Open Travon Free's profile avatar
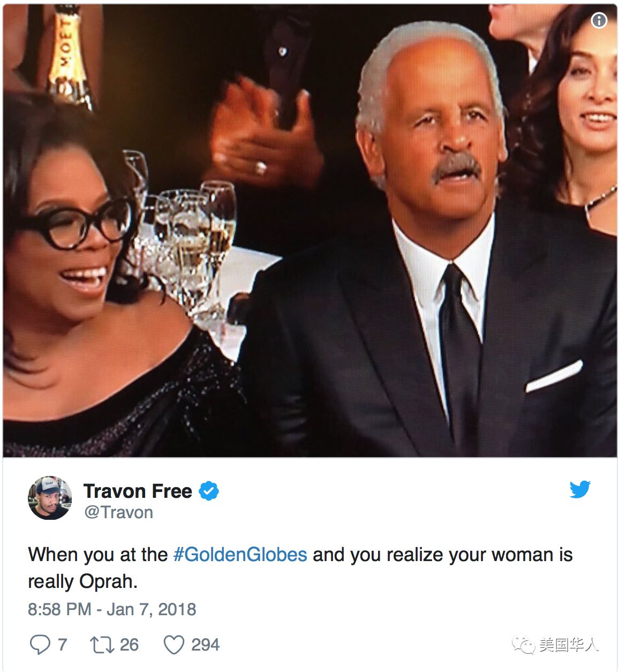The width and height of the screenshot is (619, 672). pos(50,498)
